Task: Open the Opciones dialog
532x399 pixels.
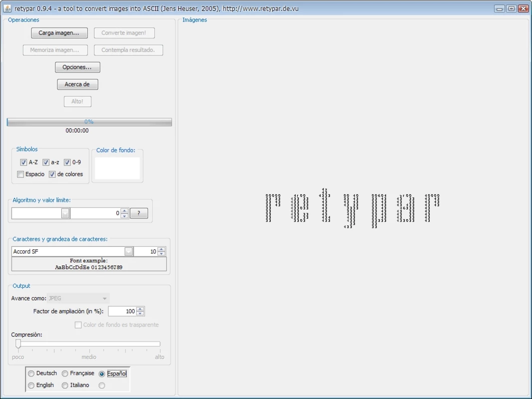Action: (x=77, y=67)
